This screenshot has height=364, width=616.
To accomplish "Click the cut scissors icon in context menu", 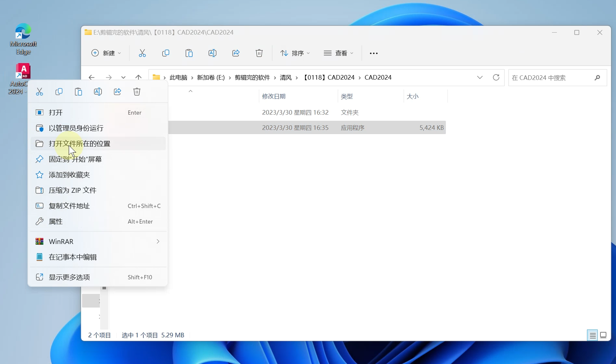I will pos(39,92).
